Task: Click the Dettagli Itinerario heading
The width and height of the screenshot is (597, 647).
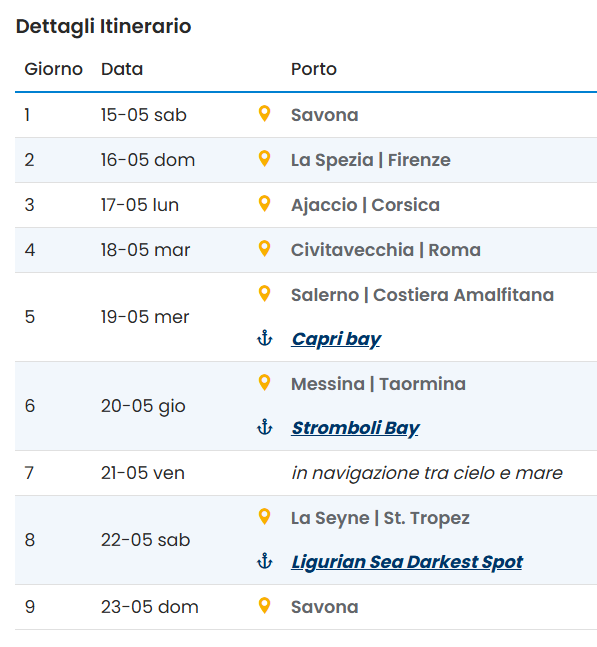Action: [x=103, y=26]
